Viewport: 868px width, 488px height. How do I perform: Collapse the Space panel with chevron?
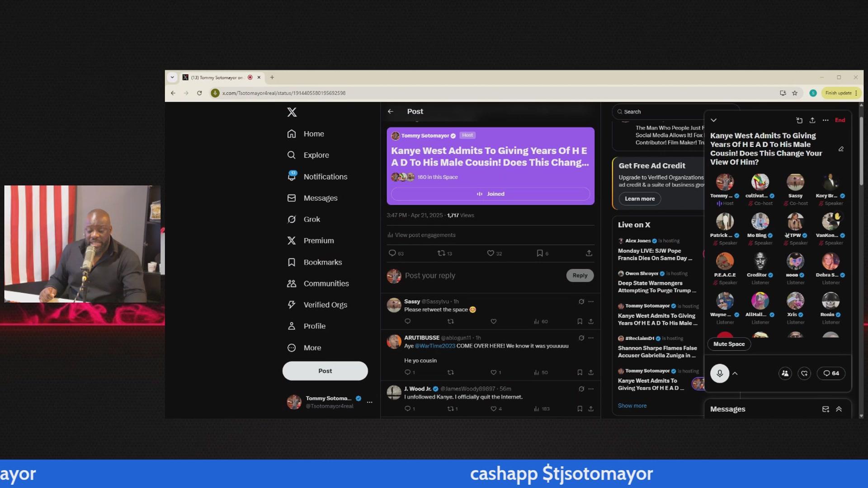click(714, 120)
